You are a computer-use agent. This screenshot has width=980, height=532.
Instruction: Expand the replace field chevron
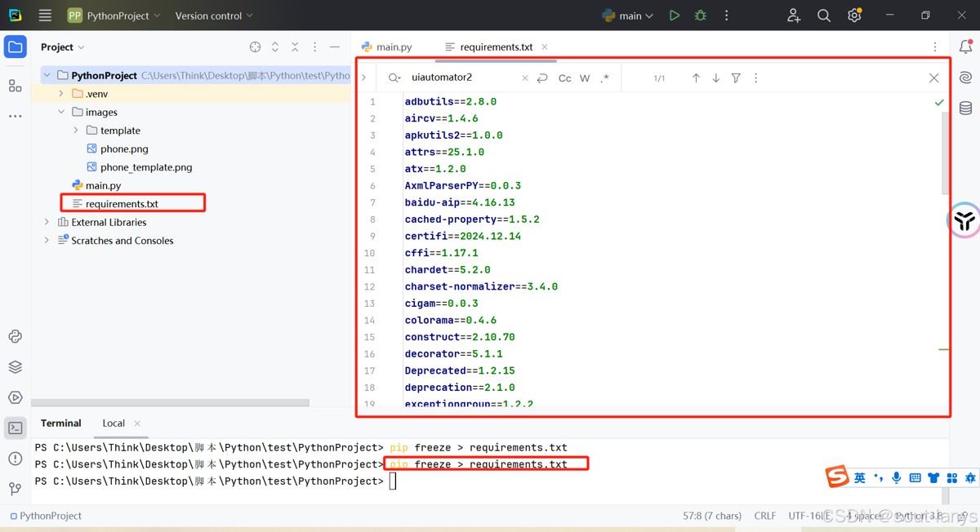pos(364,78)
